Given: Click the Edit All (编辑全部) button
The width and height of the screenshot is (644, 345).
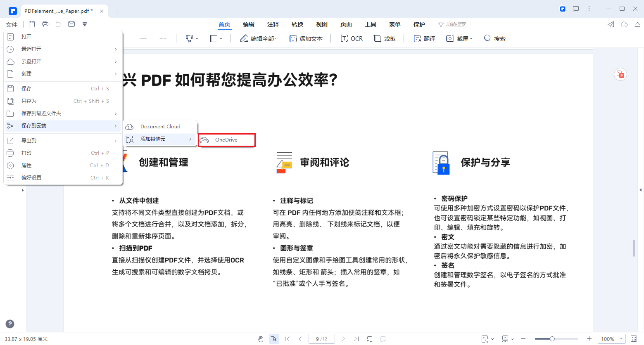Looking at the screenshot, I should [259, 38].
